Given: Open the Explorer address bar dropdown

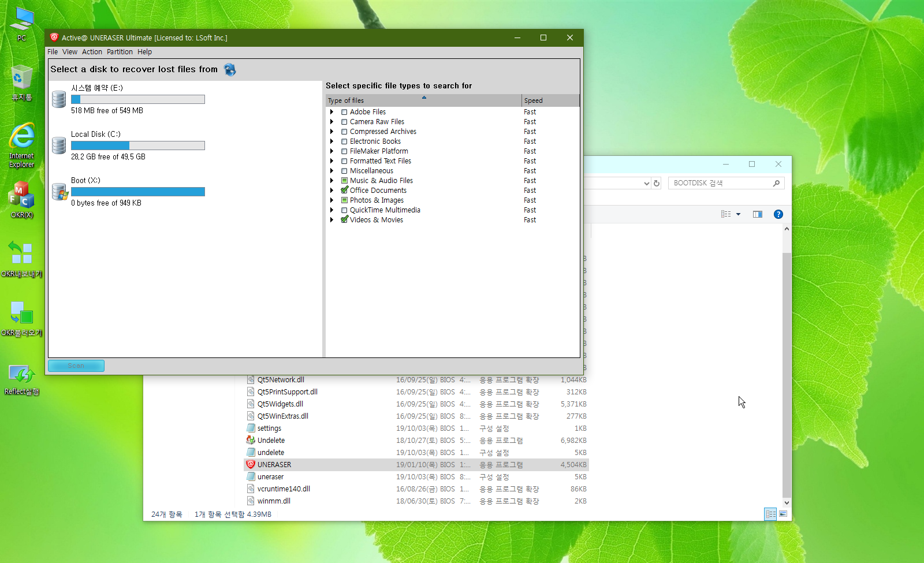Looking at the screenshot, I should click(x=646, y=184).
